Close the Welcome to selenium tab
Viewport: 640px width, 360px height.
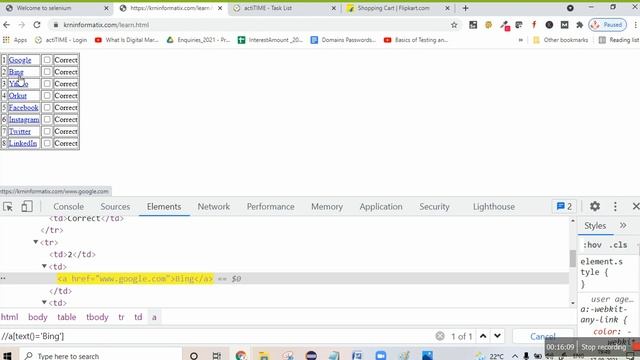pyautogui.click(x=106, y=8)
